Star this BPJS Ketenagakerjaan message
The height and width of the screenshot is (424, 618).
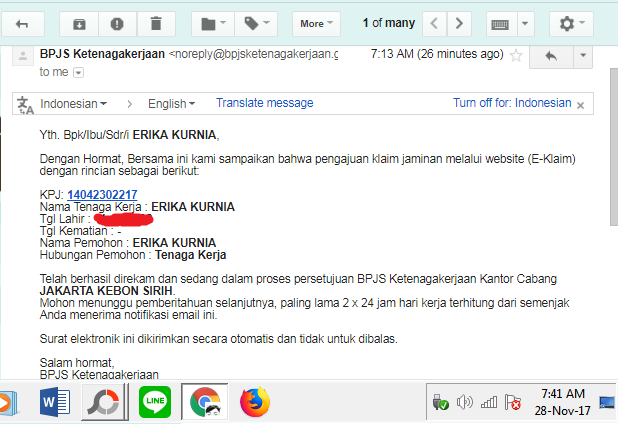point(516,56)
